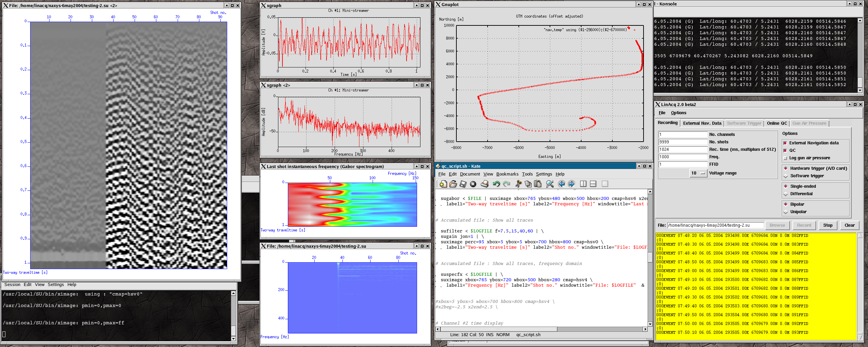This screenshot has height=347, width=868.
Task: Toggle the QC checkbox in LinAcq Options
Action: pyautogui.click(x=785, y=150)
